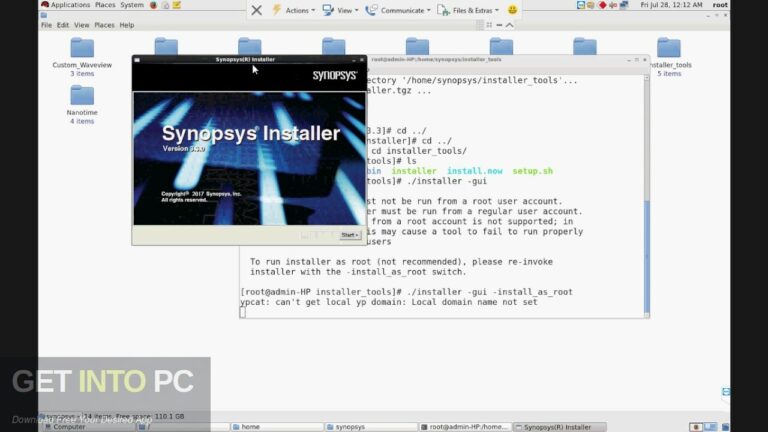The image size is (768, 432).
Task: Click the blue icon on right screen edge
Action: (x=726, y=391)
